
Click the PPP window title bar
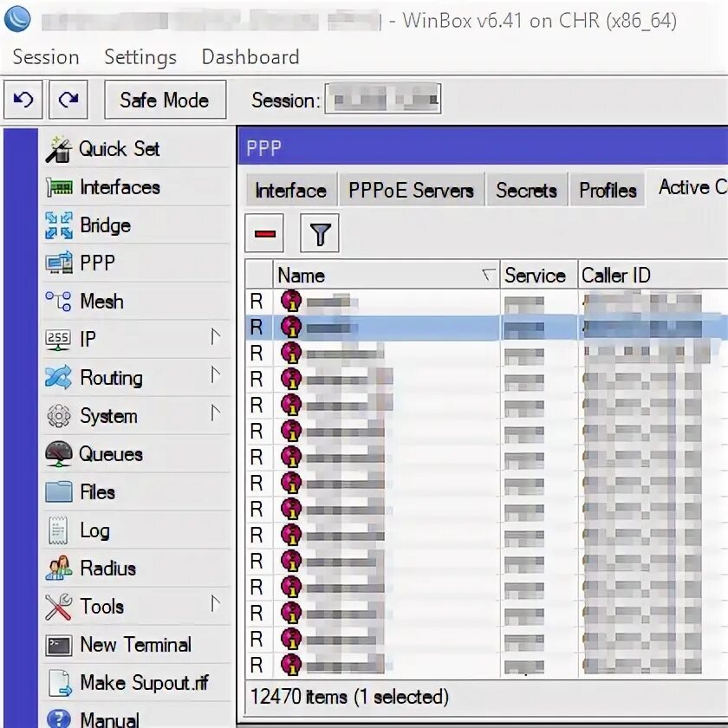(x=483, y=147)
